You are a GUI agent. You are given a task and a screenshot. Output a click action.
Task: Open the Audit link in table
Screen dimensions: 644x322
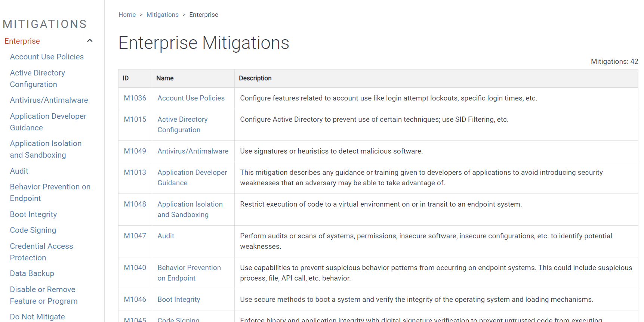(166, 236)
